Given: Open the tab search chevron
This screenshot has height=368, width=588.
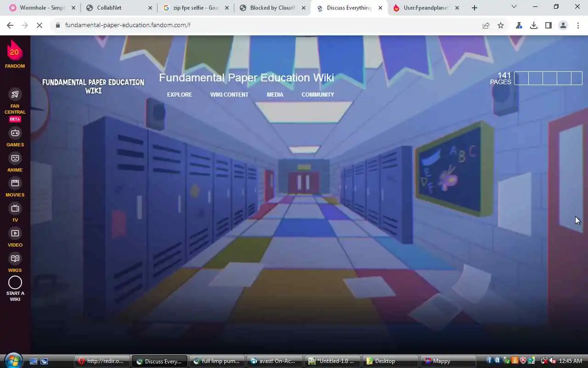Looking at the screenshot, I should pos(514,7).
